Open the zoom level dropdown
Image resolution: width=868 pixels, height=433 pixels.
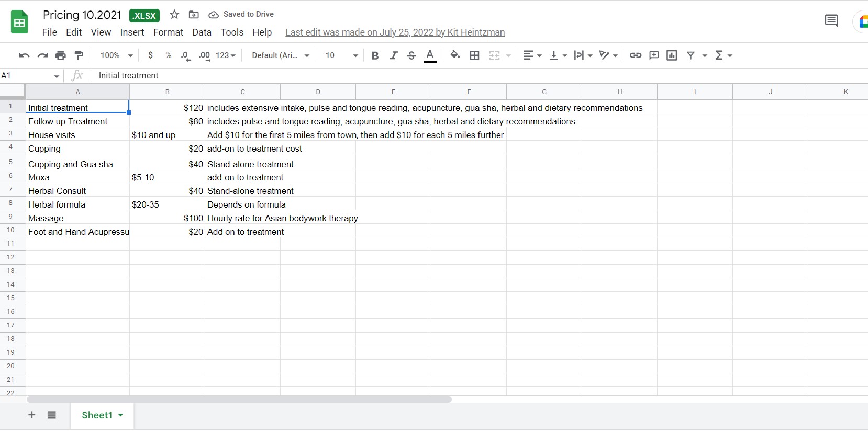coord(117,55)
